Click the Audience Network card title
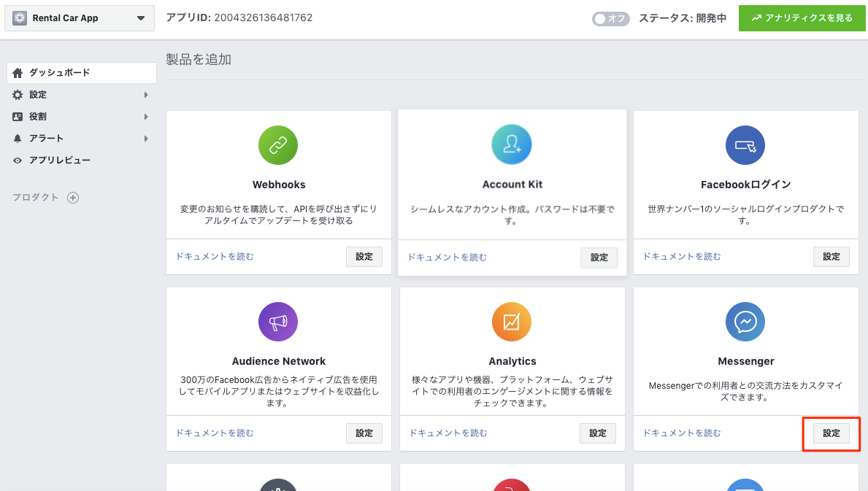Image resolution: width=868 pixels, height=491 pixels. [278, 361]
